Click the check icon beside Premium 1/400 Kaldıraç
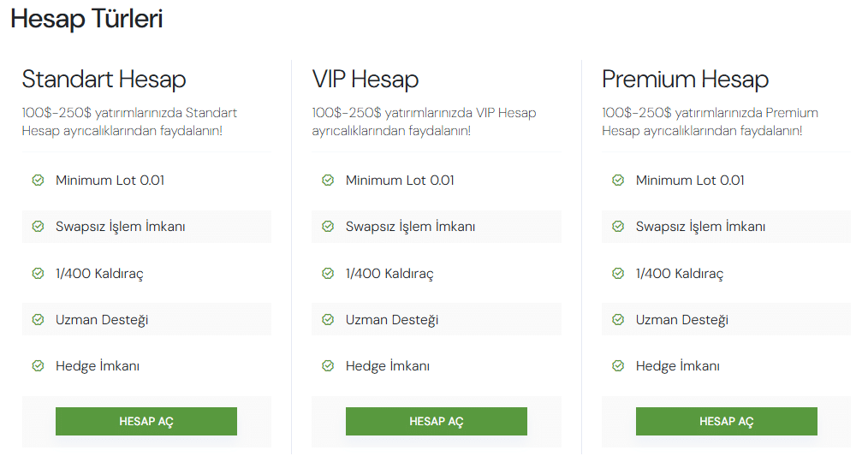 click(618, 274)
